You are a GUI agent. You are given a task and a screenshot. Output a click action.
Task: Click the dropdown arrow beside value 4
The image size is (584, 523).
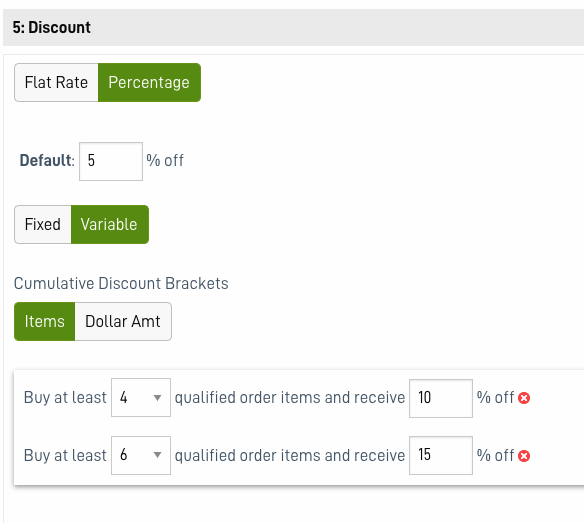158,398
